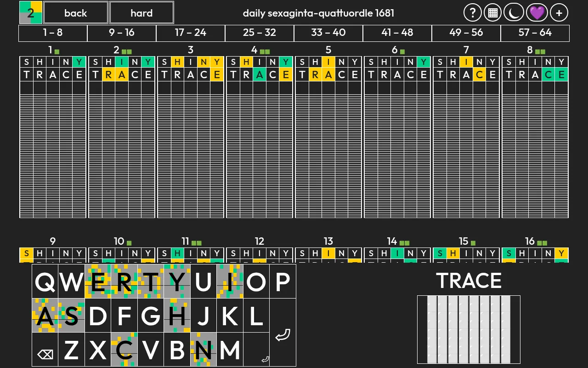Tap the H key on keyboard
The width and height of the screenshot is (588, 368).
click(x=177, y=316)
